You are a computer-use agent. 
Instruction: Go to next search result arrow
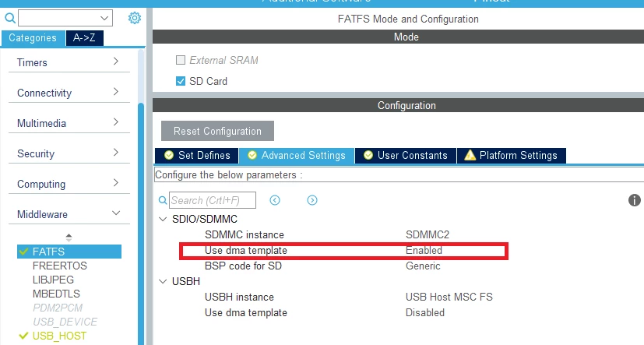click(312, 200)
